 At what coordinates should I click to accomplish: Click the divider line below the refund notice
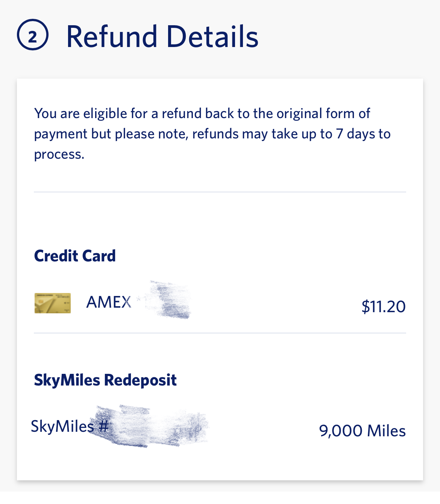(220, 192)
